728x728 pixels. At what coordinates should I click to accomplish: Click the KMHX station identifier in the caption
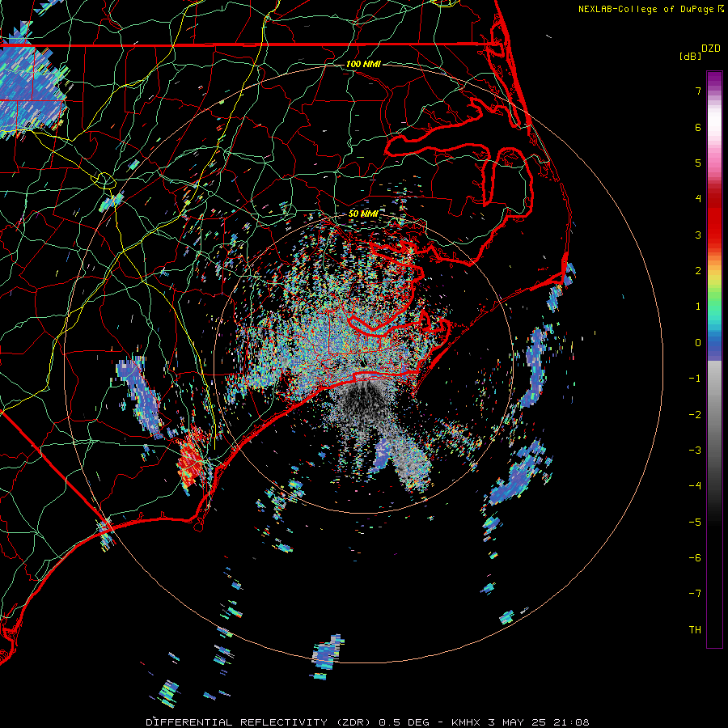pos(467,722)
